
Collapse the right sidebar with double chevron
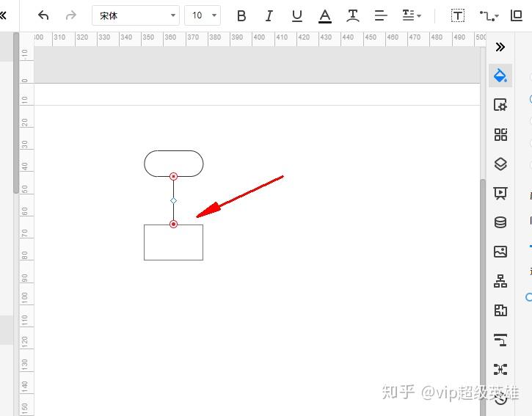tap(500, 47)
